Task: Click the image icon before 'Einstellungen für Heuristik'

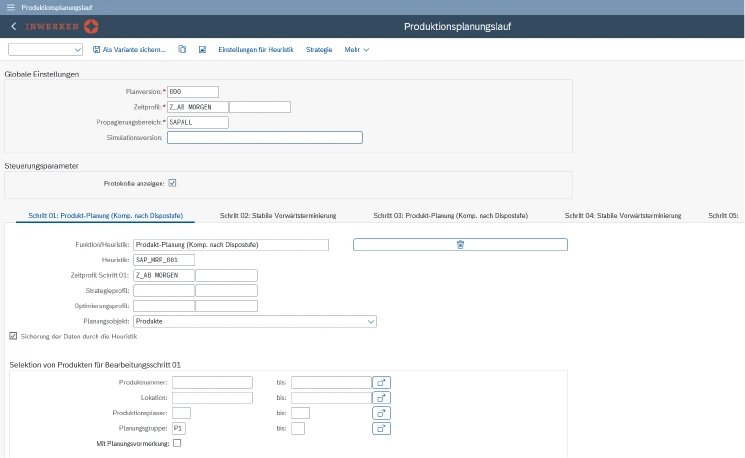Action: [202, 49]
